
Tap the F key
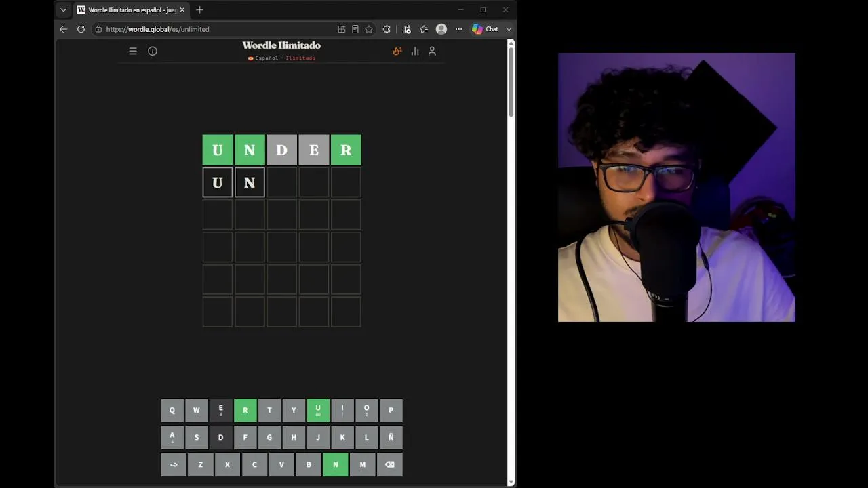245,438
